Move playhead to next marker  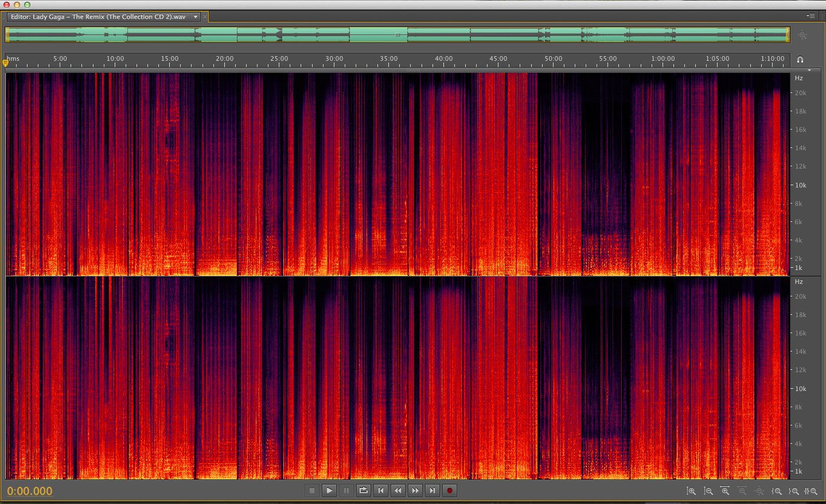tap(432, 490)
